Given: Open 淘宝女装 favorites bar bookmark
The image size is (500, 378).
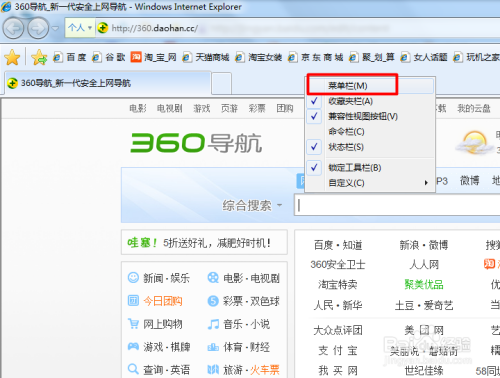Looking at the screenshot, I should pyautogui.click(x=259, y=57).
